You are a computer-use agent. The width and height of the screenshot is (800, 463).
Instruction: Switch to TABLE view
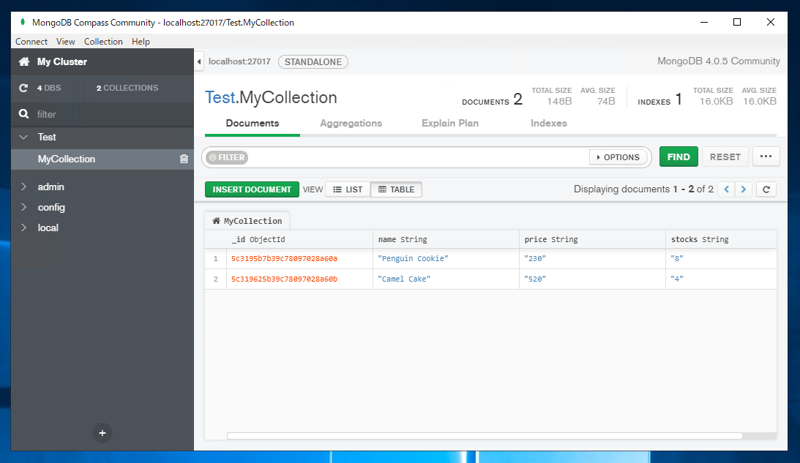(x=396, y=189)
